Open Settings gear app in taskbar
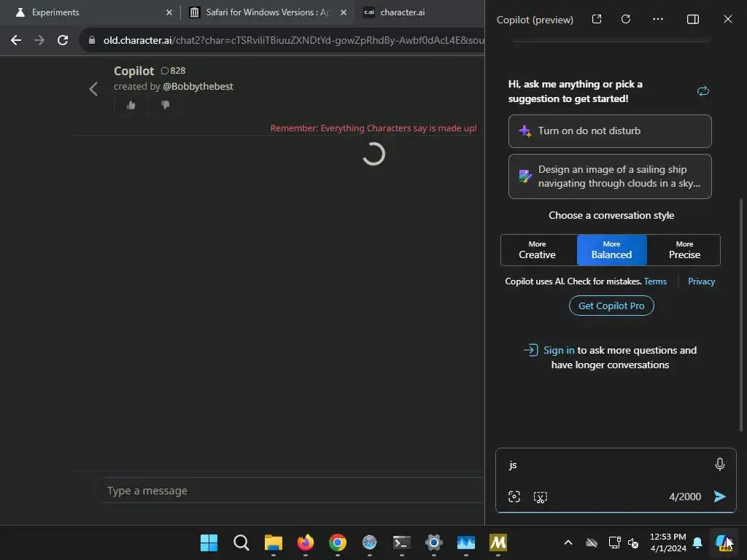 pyautogui.click(x=434, y=542)
